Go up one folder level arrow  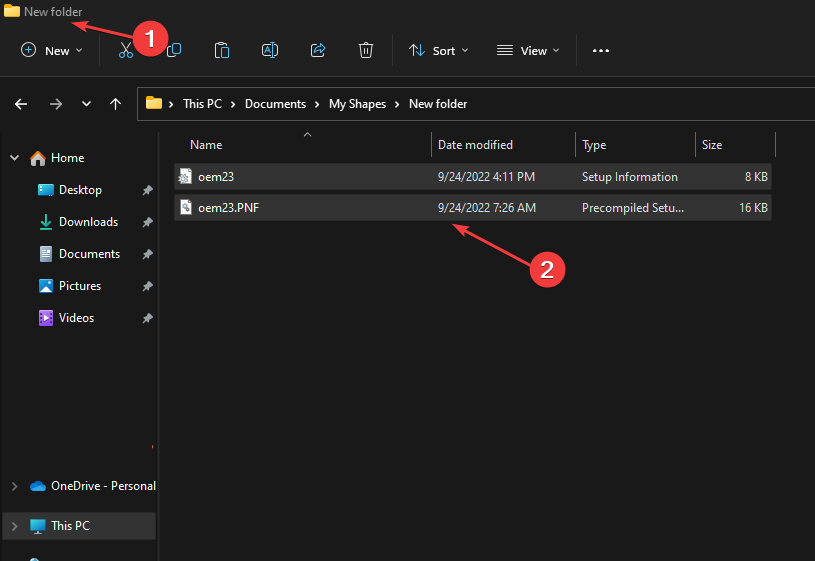tap(116, 104)
